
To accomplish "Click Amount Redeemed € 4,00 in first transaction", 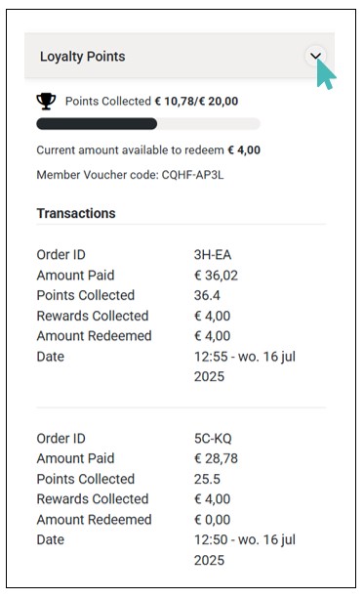I will [212, 336].
